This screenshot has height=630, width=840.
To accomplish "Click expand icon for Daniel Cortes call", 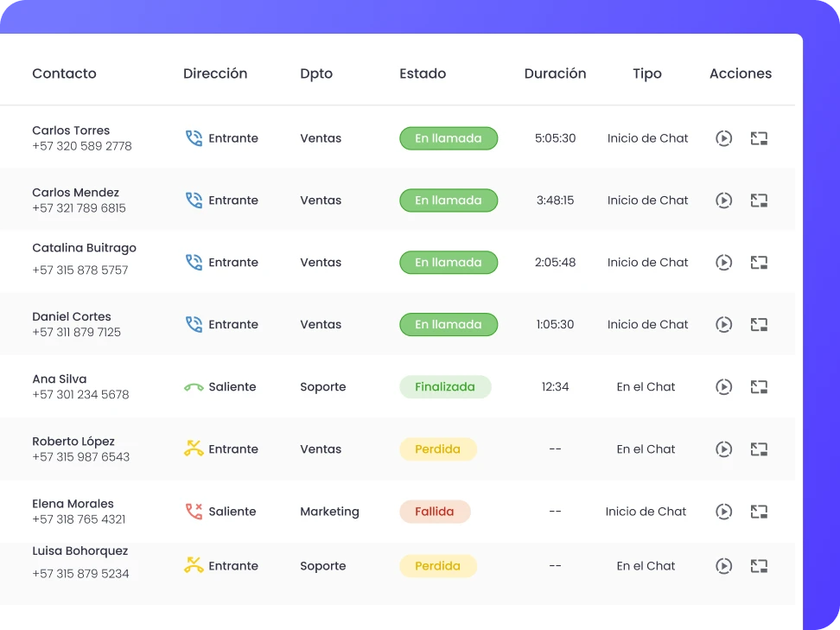I will pyautogui.click(x=759, y=325).
